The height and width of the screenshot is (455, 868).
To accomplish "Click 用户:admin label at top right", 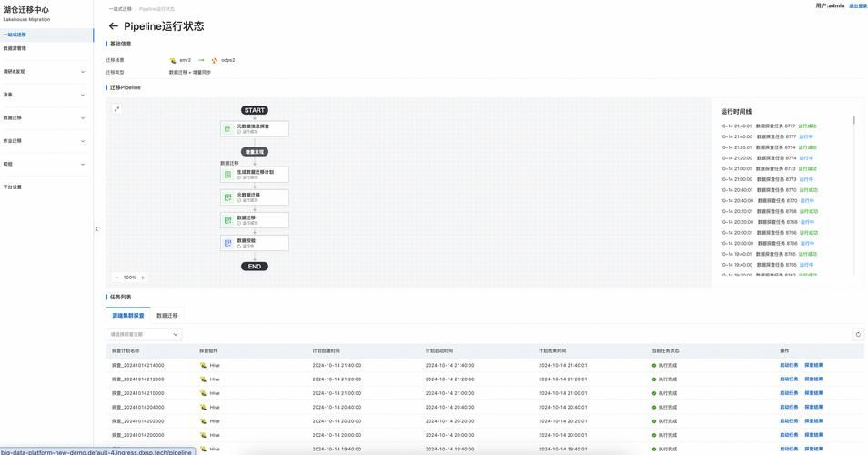I will (x=830, y=6).
